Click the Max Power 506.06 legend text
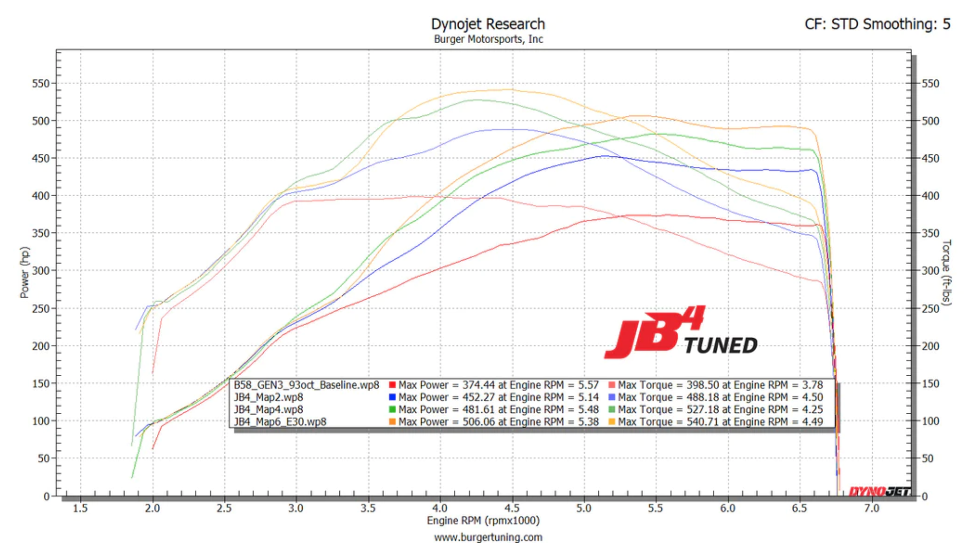 click(499, 422)
